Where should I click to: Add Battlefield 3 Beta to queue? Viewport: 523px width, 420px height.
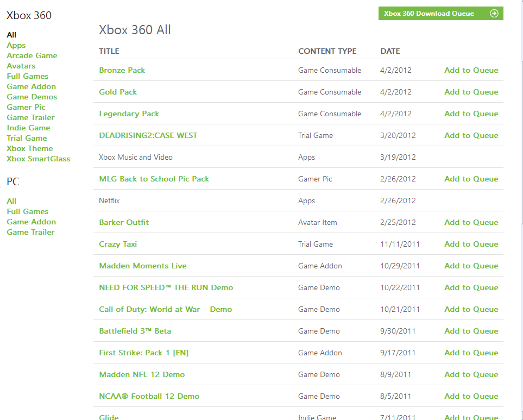[x=471, y=331]
